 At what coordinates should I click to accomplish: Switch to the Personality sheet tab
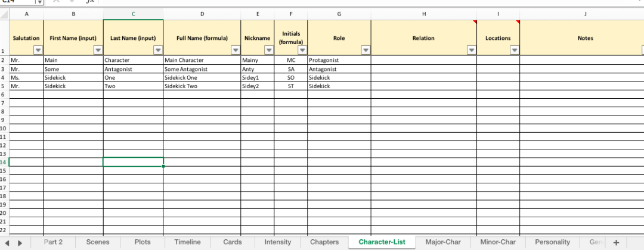coord(552,242)
